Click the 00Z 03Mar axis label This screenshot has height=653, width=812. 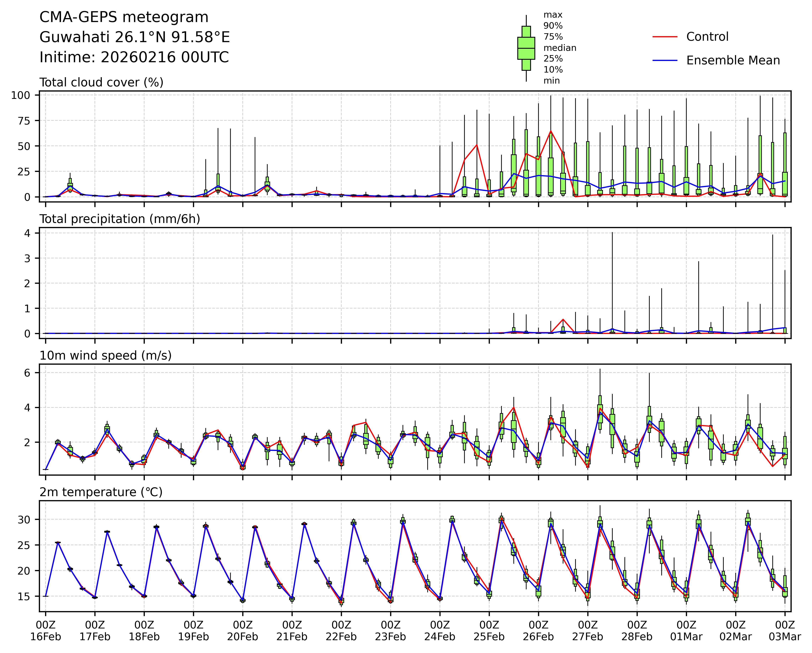[785, 631]
